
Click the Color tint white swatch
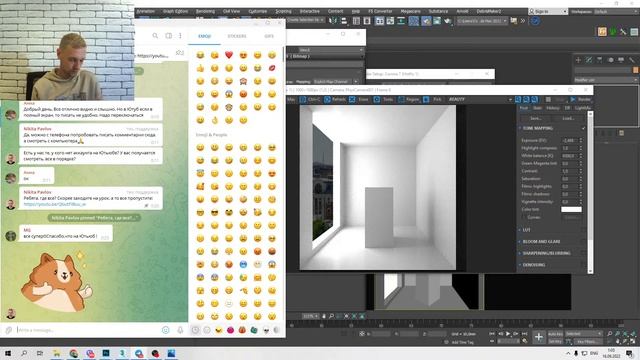(571, 209)
